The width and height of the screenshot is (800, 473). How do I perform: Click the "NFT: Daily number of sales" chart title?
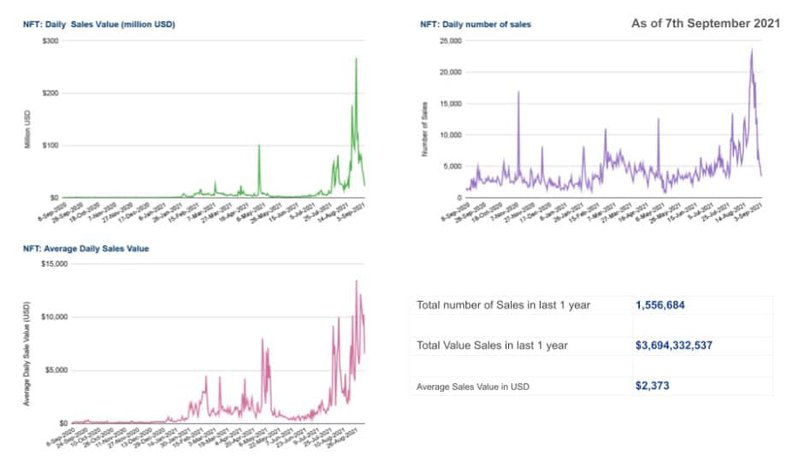[476, 24]
